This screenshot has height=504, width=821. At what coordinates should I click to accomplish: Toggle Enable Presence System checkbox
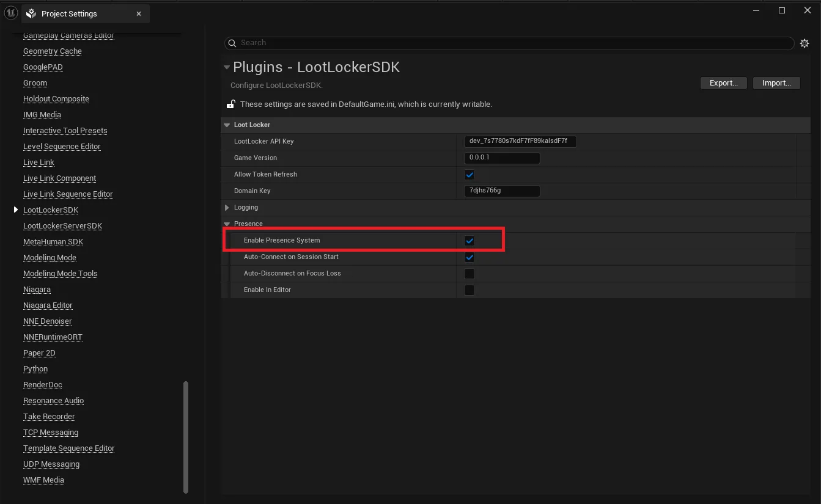coord(469,241)
